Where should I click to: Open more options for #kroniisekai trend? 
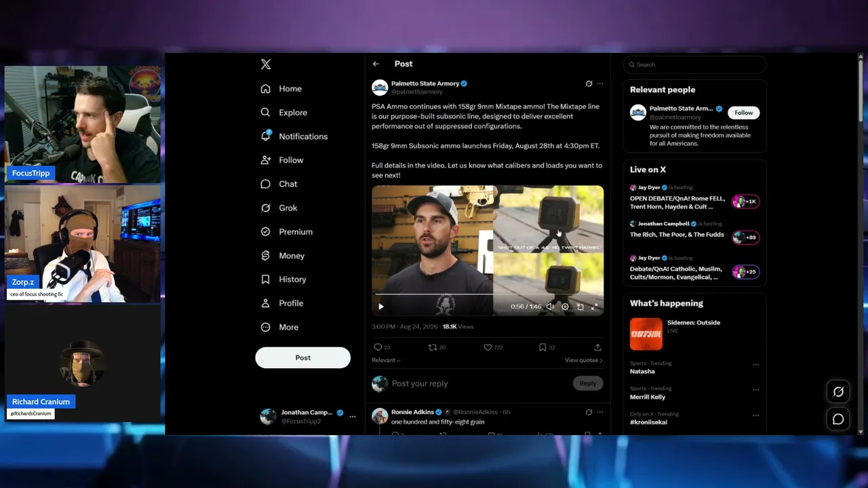click(x=755, y=415)
